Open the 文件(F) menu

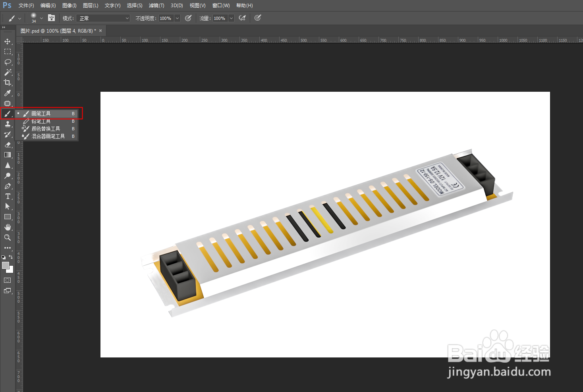point(26,6)
